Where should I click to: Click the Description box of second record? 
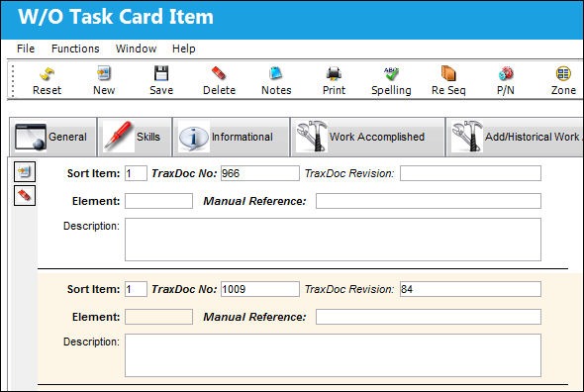333,355
